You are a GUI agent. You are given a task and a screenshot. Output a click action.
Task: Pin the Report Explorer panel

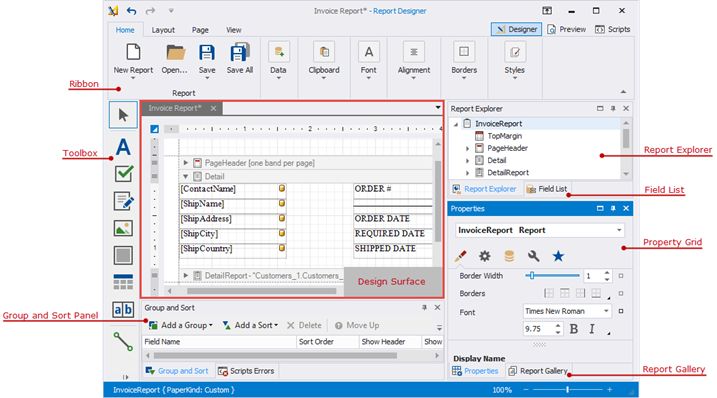613,108
